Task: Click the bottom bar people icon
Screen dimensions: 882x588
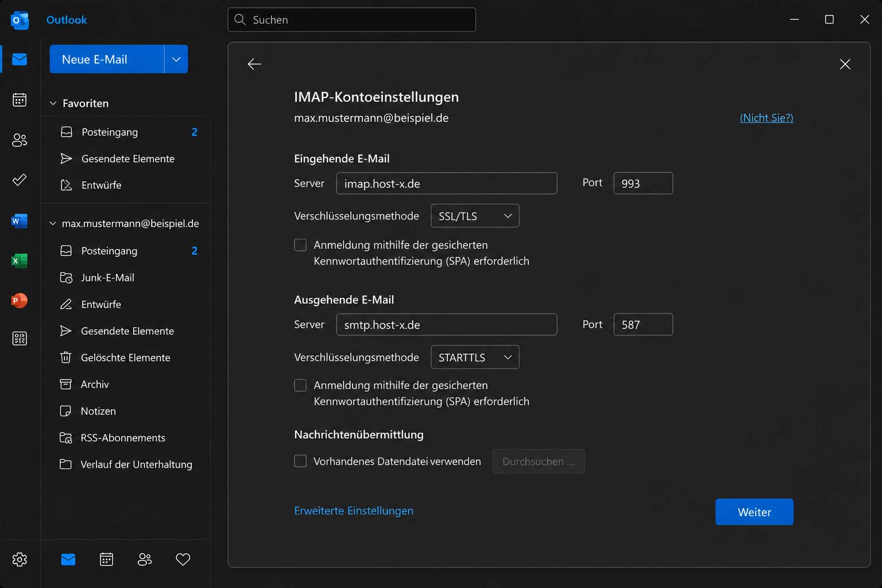Action: pos(145,559)
